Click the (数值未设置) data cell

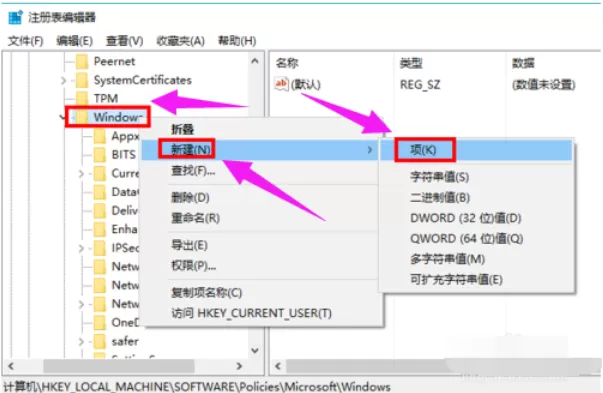pos(543,85)
